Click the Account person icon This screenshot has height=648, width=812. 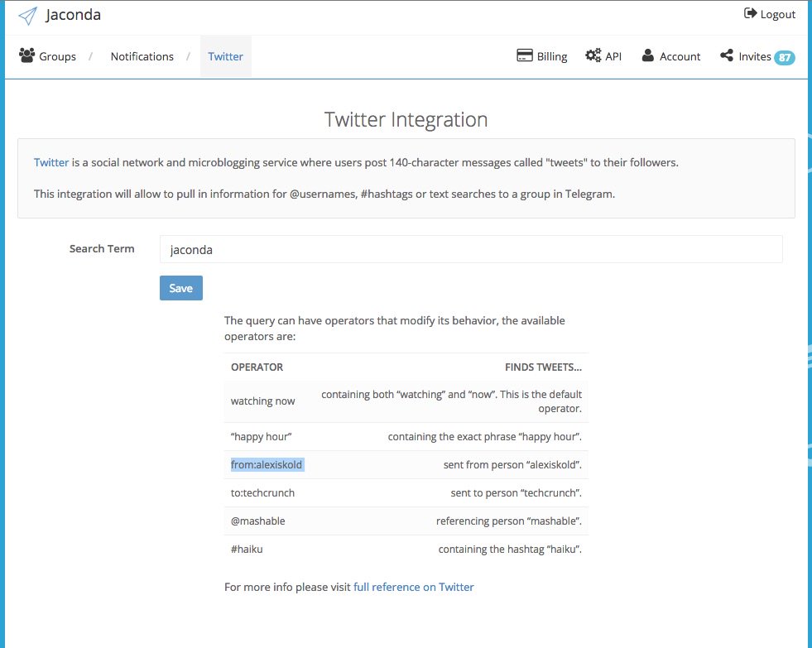click(648, 55)
